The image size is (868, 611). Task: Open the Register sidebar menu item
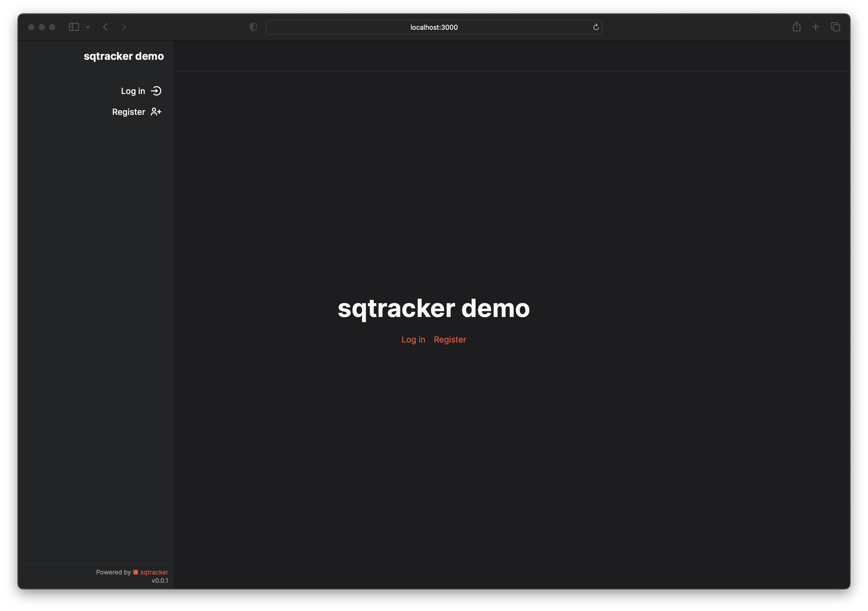[x=129, y=112]
